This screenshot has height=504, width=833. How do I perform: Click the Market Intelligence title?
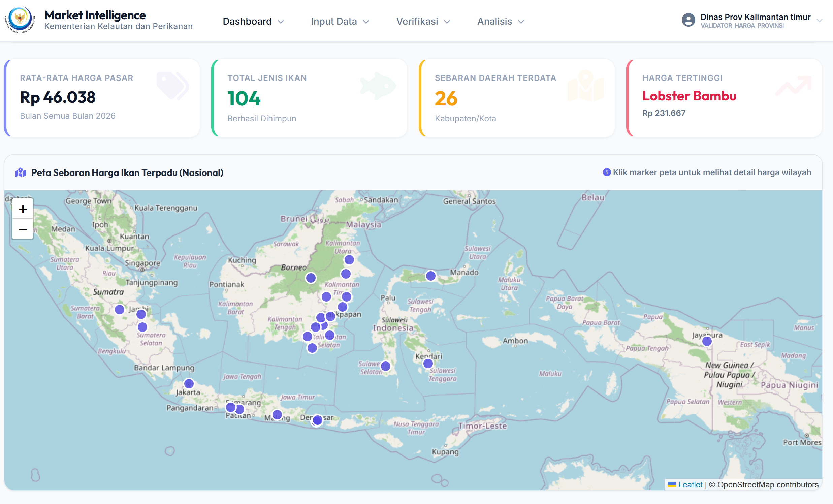[x=95, y=15]
